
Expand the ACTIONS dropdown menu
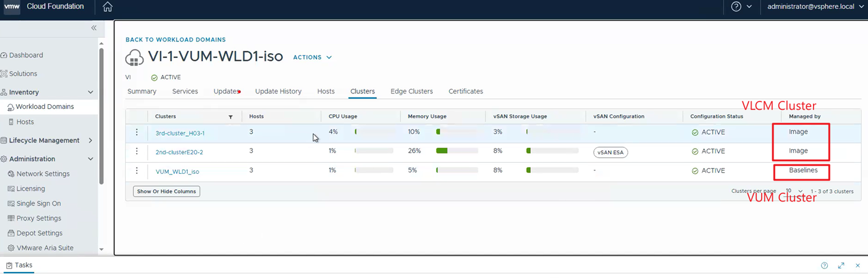coord(312,57)
